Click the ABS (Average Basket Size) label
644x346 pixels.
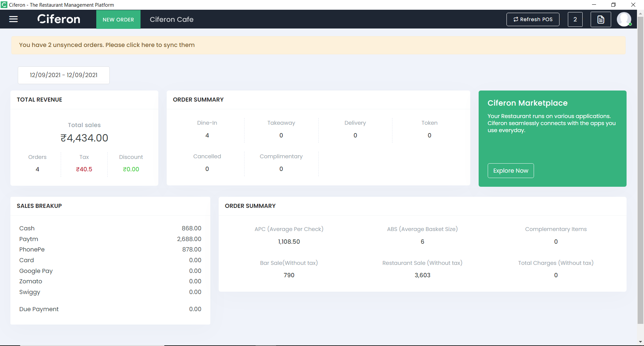pyautogui.click(x=422, y=229)
